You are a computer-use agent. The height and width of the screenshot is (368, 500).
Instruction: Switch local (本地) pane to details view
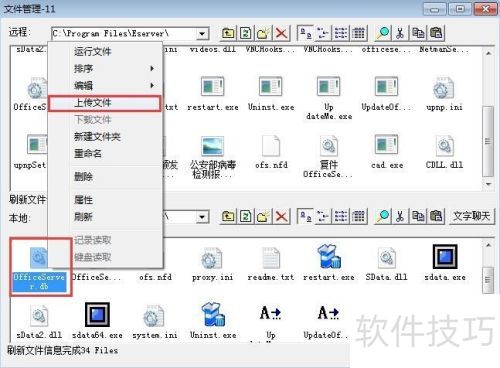pos(358,216)
